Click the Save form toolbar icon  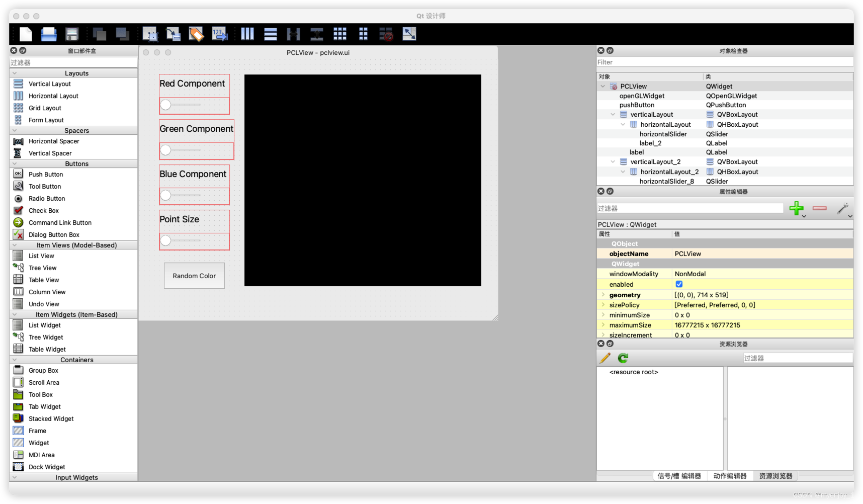(x=72, y=34)
